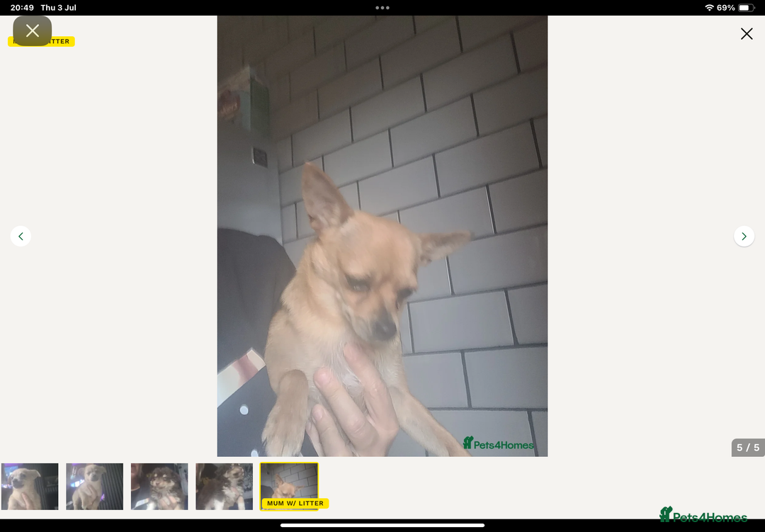The height and width of the screenshot is (532, 765).
Task: Go back with the left navigation arrow
Action: [x=21, y=236]
